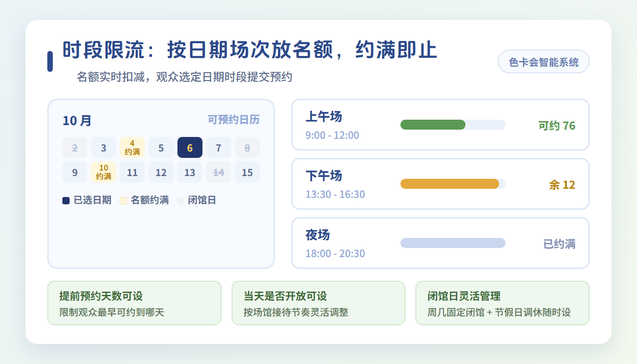This screenshot has height=364, width=637.
Task: Click the 13:30 - 16:30 time text
Action: coord(335,194)
